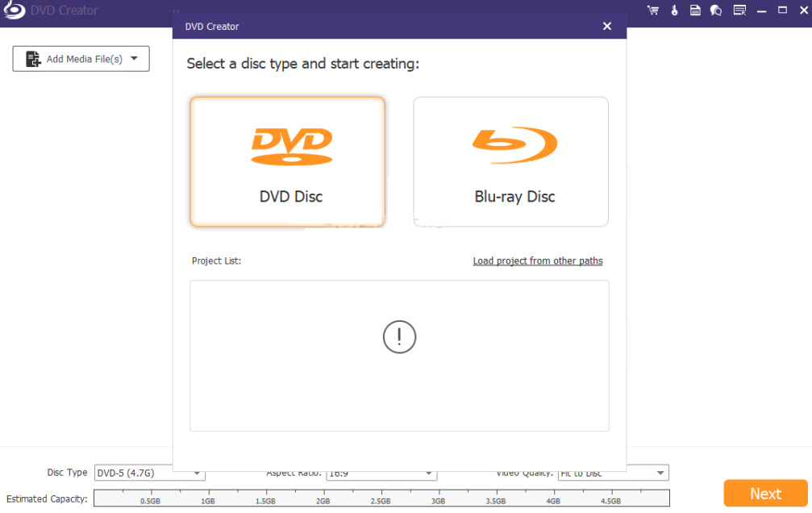Click inside the empty Project List box
The image size is (812, 513).
pos(399,356)
